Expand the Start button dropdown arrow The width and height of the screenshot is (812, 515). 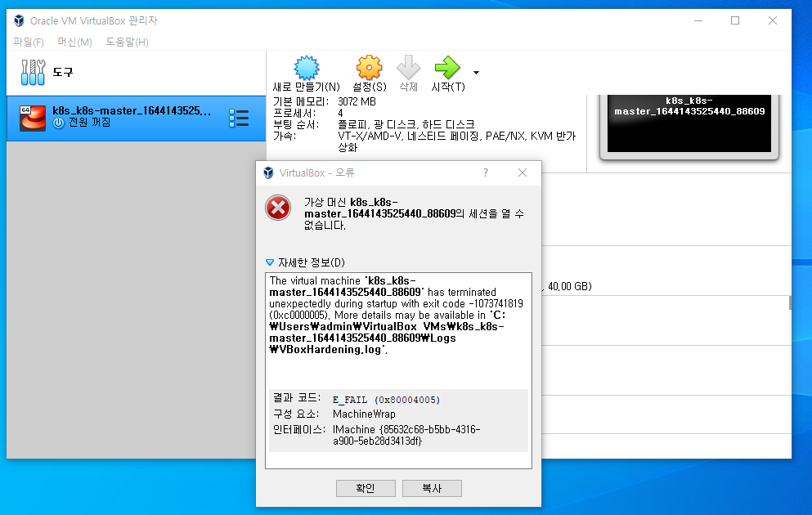coord(476,73)
